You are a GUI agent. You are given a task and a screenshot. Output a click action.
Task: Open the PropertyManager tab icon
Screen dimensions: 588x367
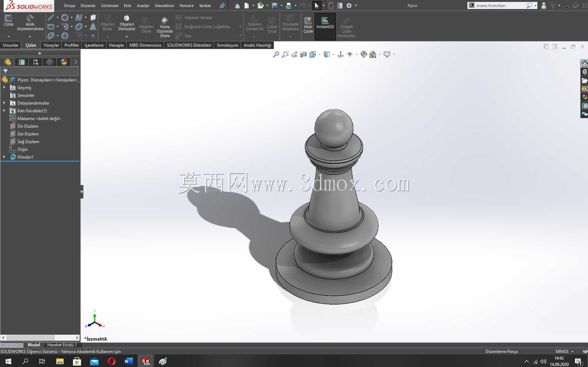point(22,62)
